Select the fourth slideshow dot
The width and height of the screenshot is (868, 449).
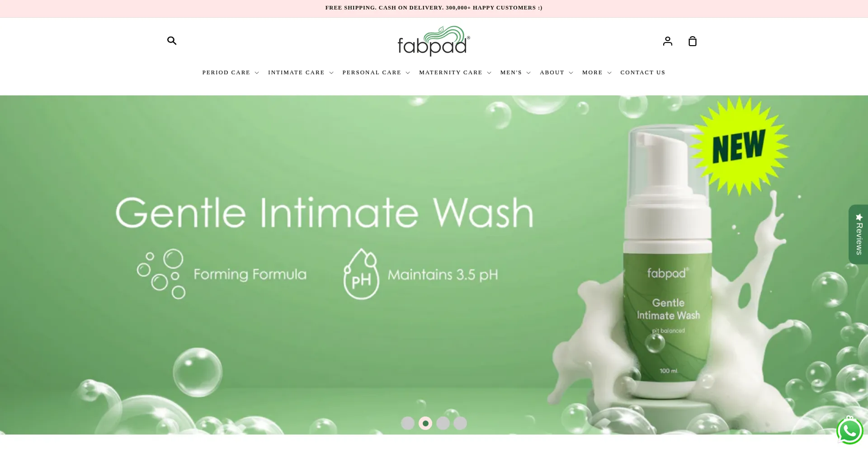pos(460,423)
